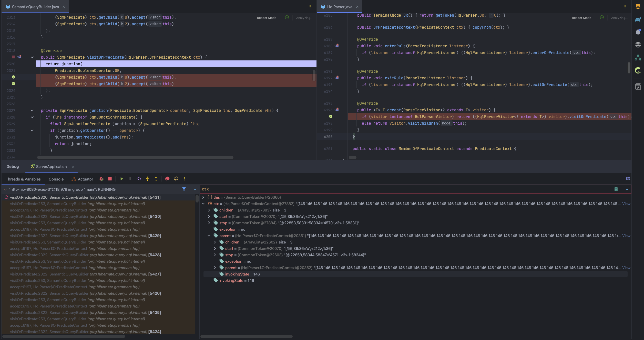Click stack frames vertical scrollbar thumb
644x340 pixels.
click(197, 199)
